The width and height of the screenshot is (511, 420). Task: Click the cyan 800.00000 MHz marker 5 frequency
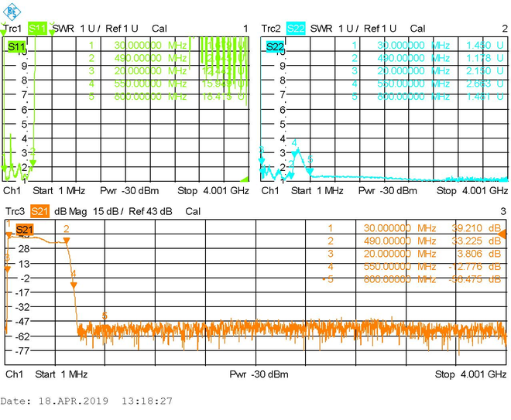tap(413, 97)
